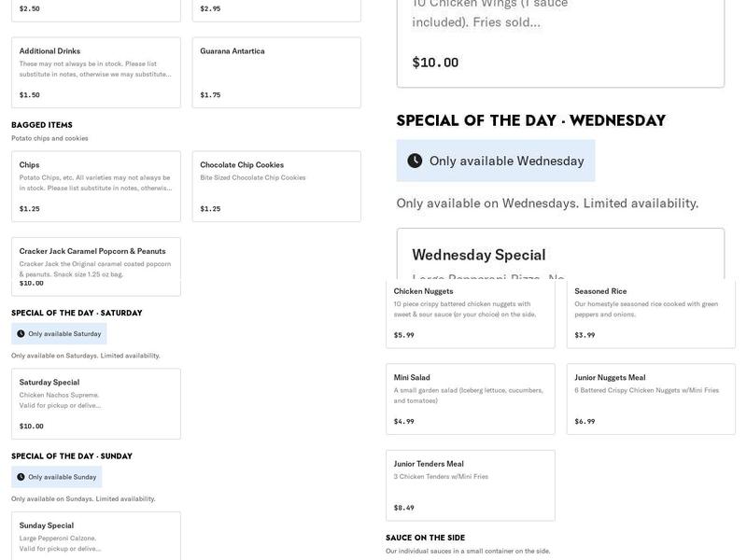This screenshot has width=747, height=560.
Task: Open the Saturday Special nachos card
Action: (95, 403)
